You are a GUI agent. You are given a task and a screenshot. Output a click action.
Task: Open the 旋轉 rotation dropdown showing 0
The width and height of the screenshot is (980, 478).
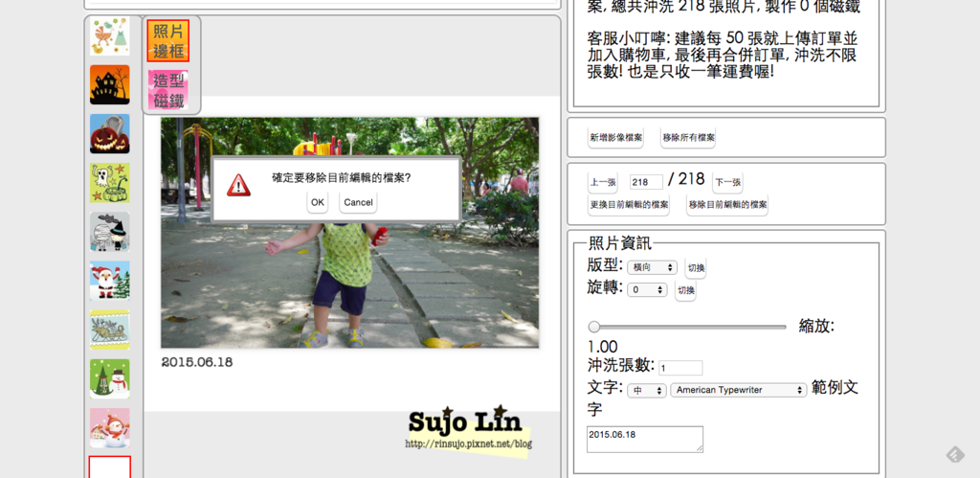pyautogui.click(x=648, y=289)
